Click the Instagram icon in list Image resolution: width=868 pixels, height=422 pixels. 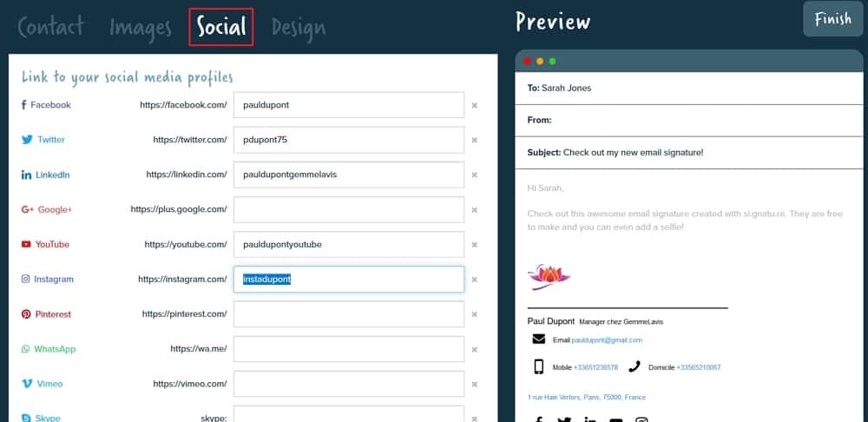pyautogui.click(x=25, y=279)
